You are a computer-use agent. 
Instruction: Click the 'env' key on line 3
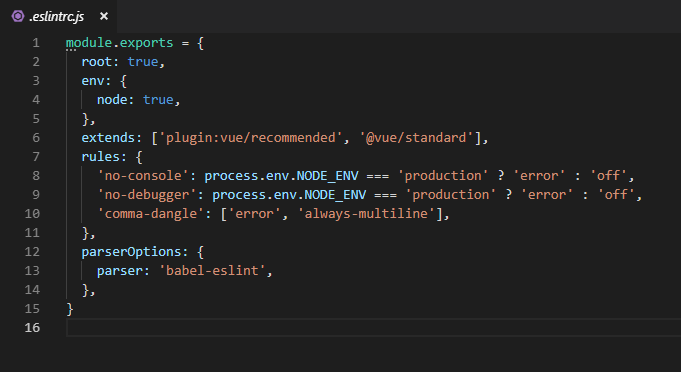(93, 81)
